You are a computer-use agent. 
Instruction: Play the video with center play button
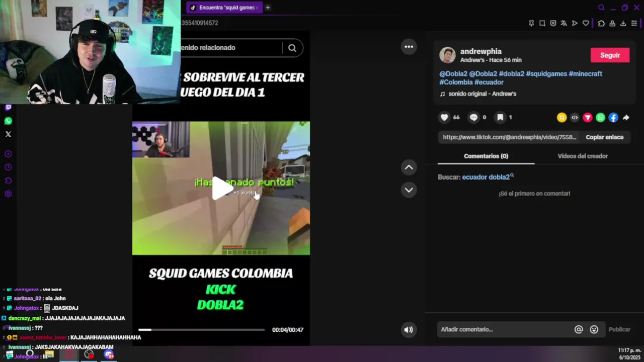click(x=221, y=188)
